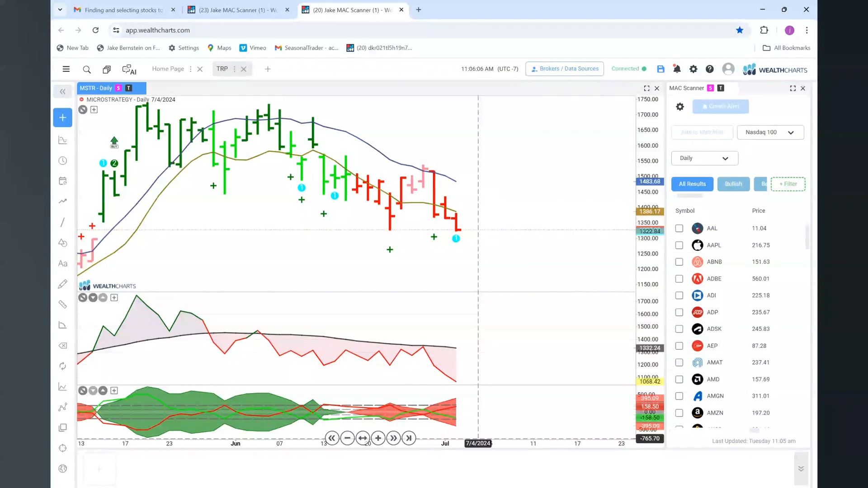868x488 pixels.
Task: Open MAC Scanner settings gear
Action: 680,107
